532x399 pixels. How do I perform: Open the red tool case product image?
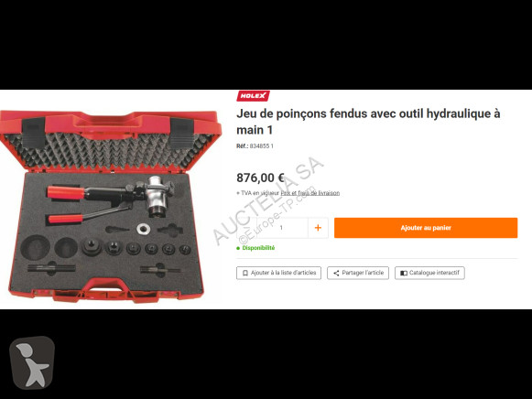[110, 206]
